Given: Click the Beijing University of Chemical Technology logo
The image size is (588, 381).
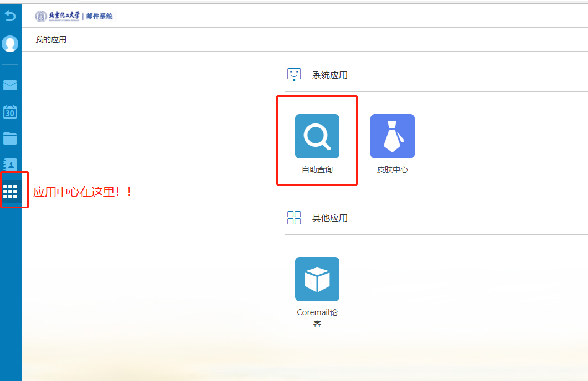Looking at the screenshot, I should [58, 16].
